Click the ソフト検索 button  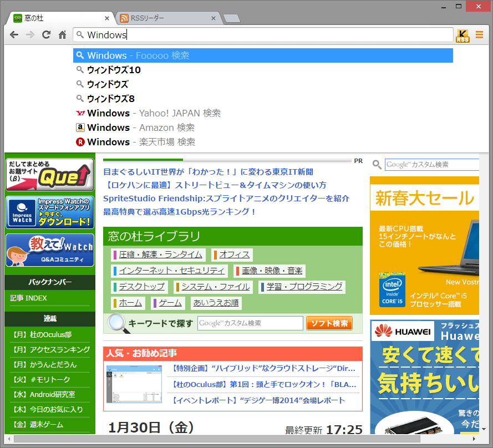[x=329, y=323]
